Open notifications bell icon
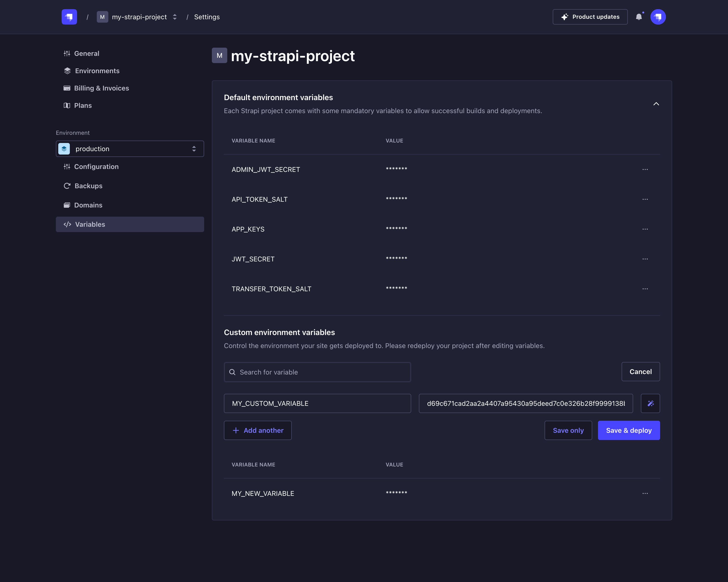This screenshot has height=582, width=728. pos(639,17)
